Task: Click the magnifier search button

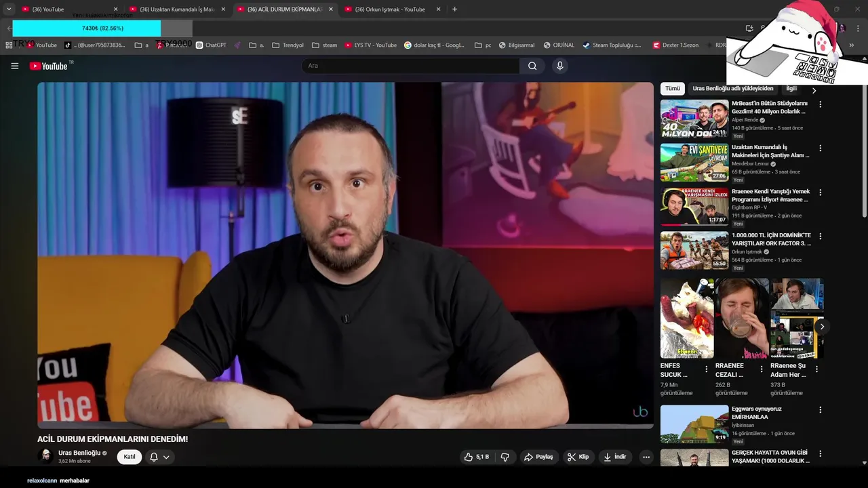Action: click(532, 66)
